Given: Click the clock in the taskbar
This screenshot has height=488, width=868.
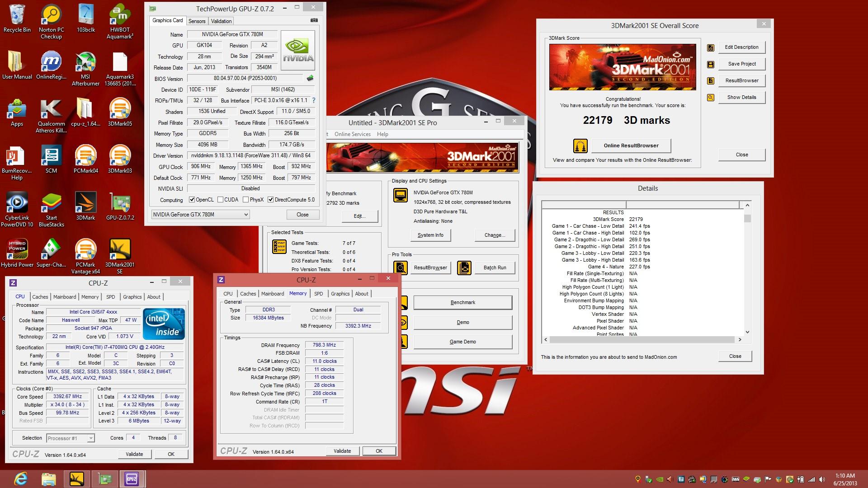Looking at the screenshot, I should click(845, 479).
